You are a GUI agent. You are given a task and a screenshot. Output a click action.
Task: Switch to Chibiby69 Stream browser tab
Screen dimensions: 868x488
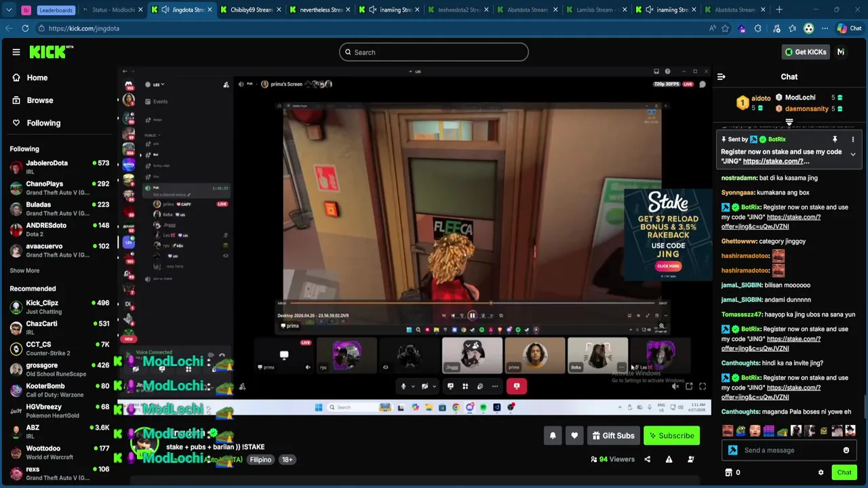click(x=252, y=9)
